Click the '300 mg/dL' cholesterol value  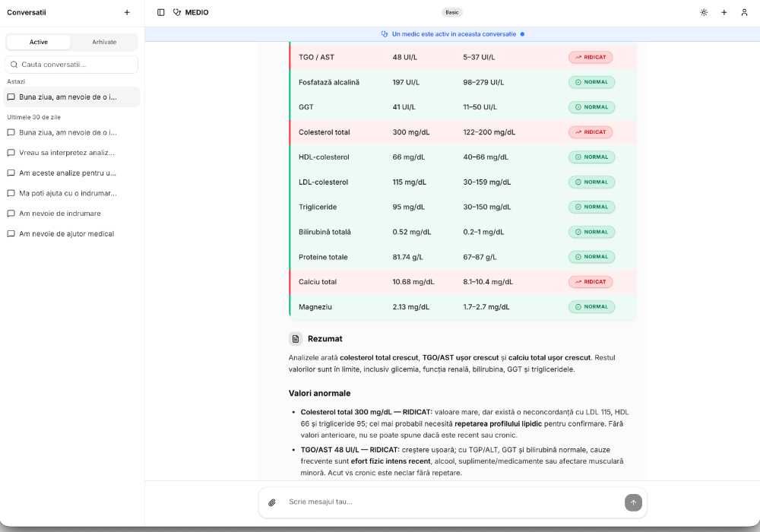(x=411, y=132)
